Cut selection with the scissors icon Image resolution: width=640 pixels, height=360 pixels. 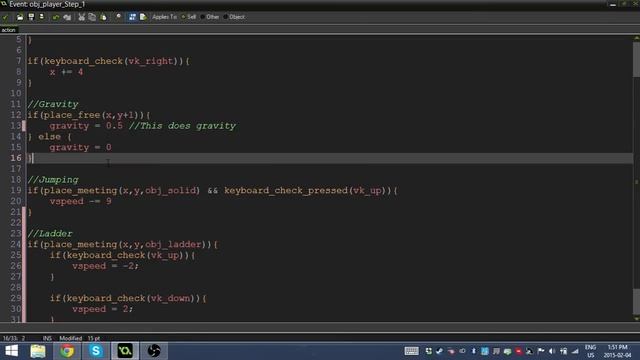pyautogui.click(x=82, y=17)
